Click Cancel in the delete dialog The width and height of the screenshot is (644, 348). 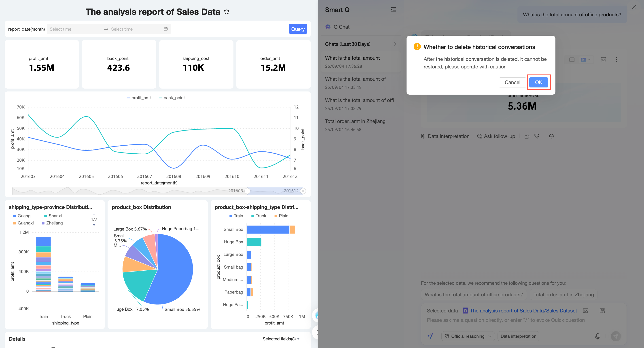[512, 82]
